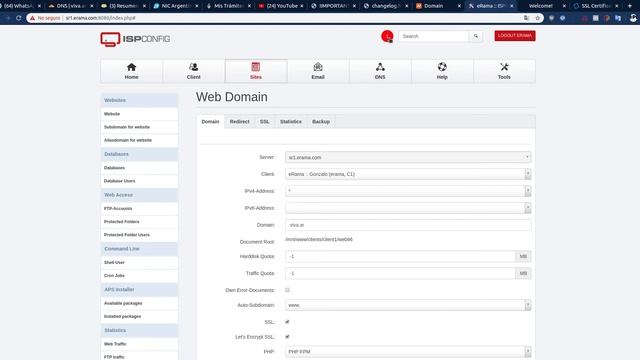Open Shell-User link
Viewport: 640px width, 360px height.
(139, 262)
